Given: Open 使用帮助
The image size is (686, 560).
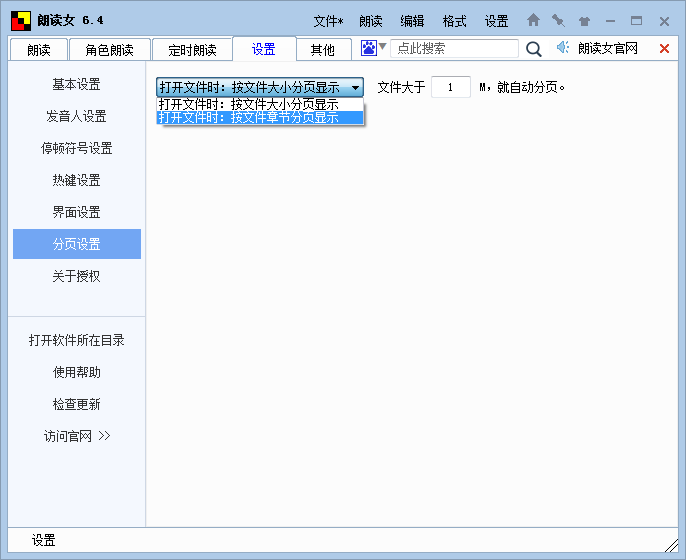Looking at the screenshot, I should click(x=77, y=372).
